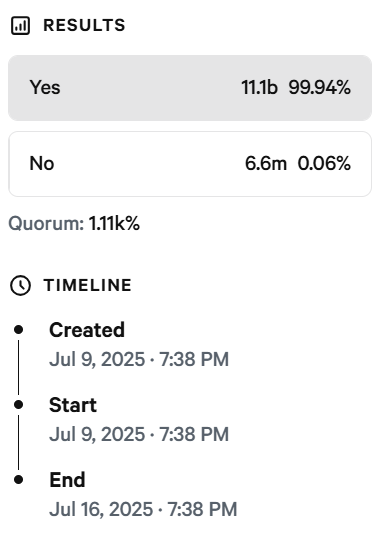
Task: Click the Results bar chart icon
Action: (x=20, y=26)
